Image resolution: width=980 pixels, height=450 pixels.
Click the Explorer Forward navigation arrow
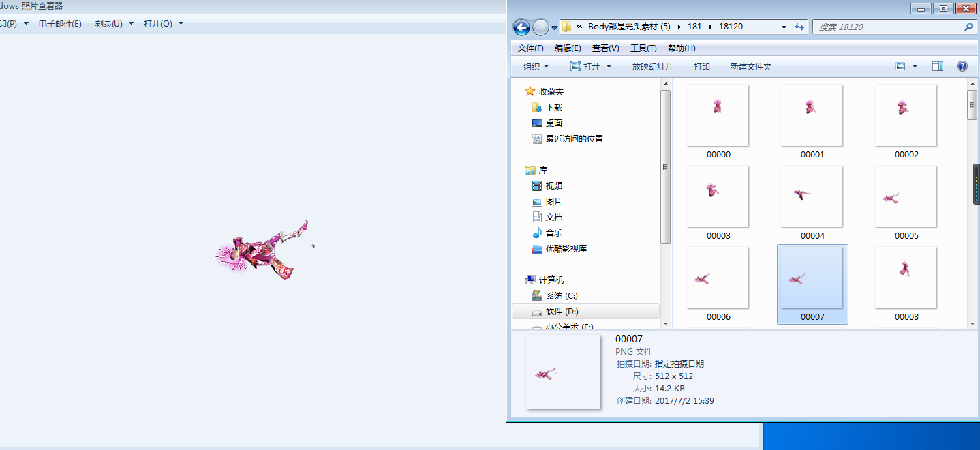[x=540, y=27]
